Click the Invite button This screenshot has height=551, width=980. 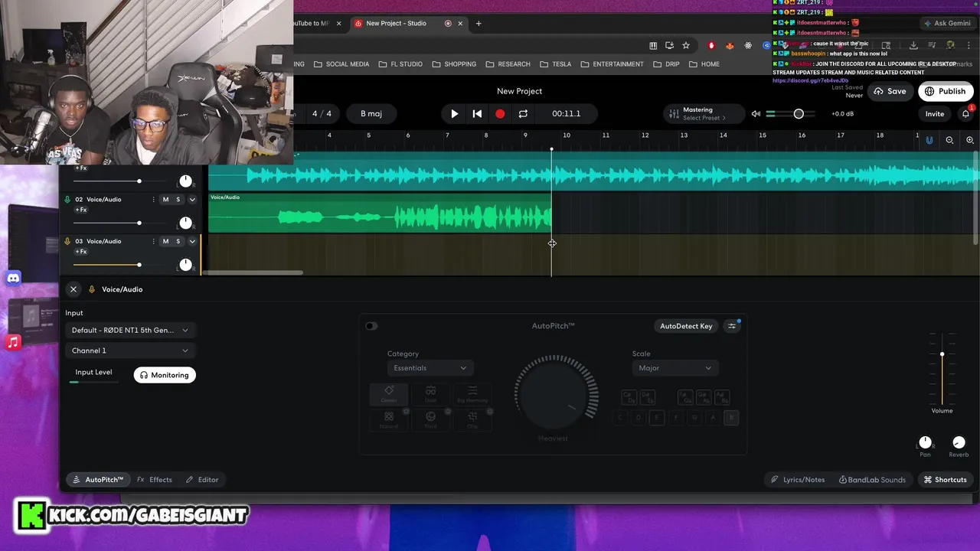tap(935, 114)
